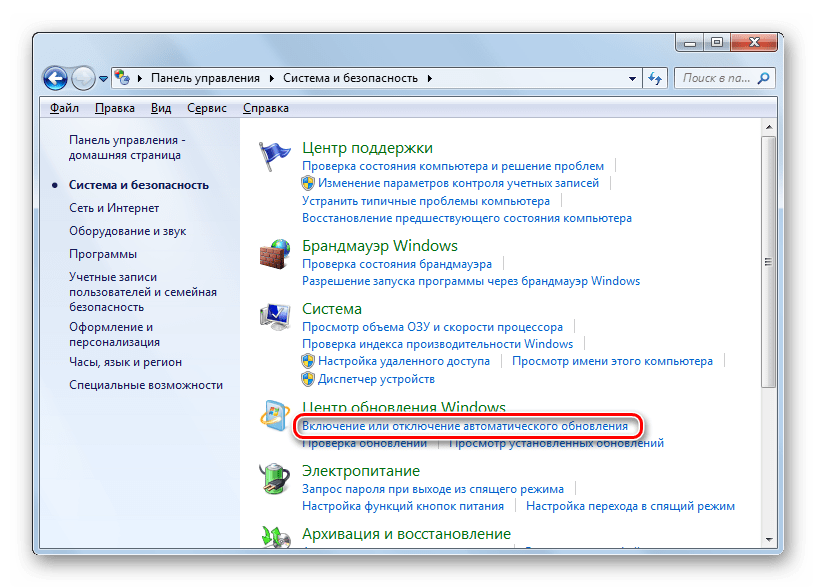Click the brick wall Брандмауэр icon
This screenshot has height=588, width=817.
click(275, 254)
